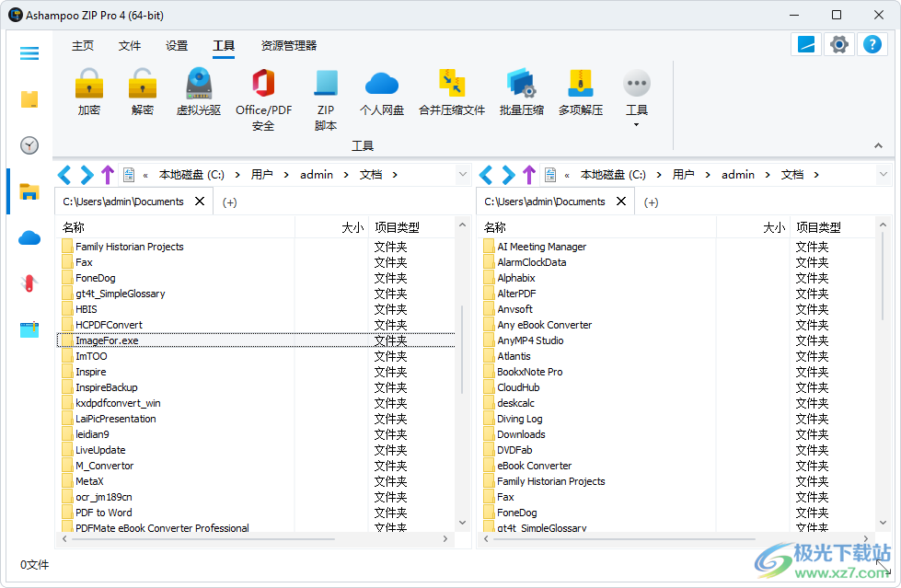Image resolution: width=901 pixels, height=588 pixels.
Task: Go forward in left pane navigation
Action: (x=87, y=175)
